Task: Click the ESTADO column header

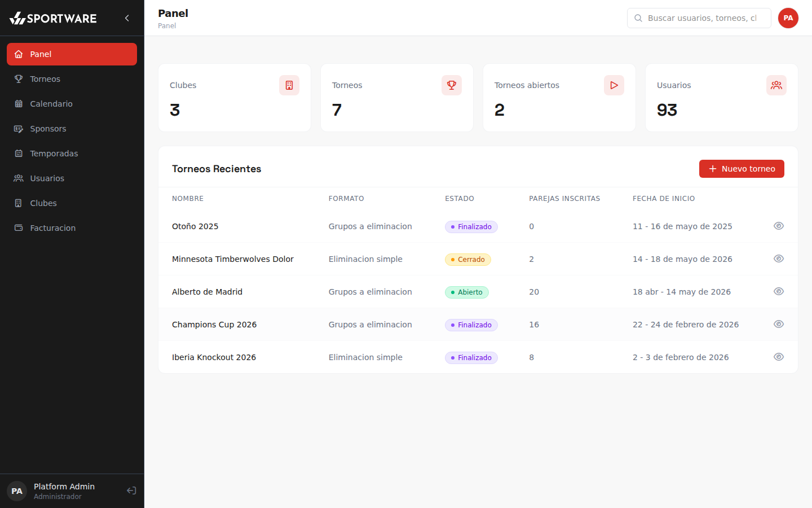Action: point(460,199)
